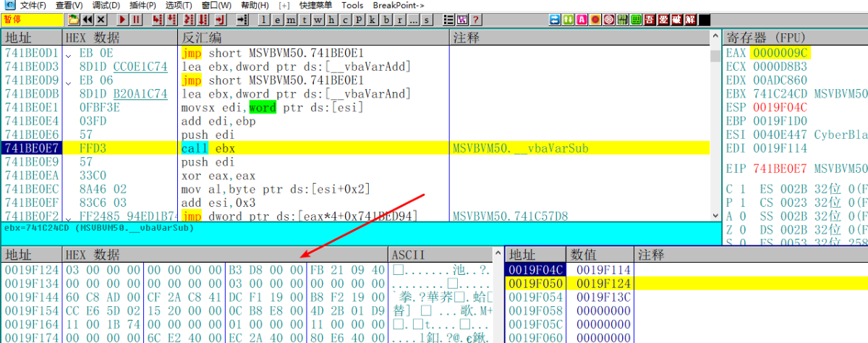This screenshot has height=343, width=868.
Task: Click the 吾 red icon in toolbar
Action: coord(650,19)
